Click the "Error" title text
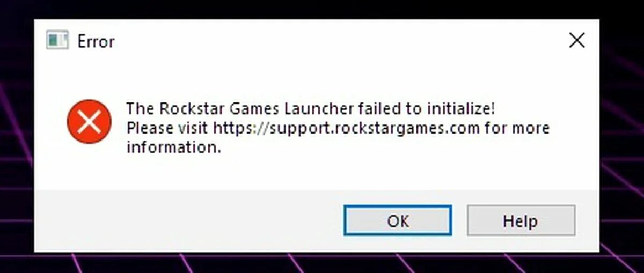 96,41
